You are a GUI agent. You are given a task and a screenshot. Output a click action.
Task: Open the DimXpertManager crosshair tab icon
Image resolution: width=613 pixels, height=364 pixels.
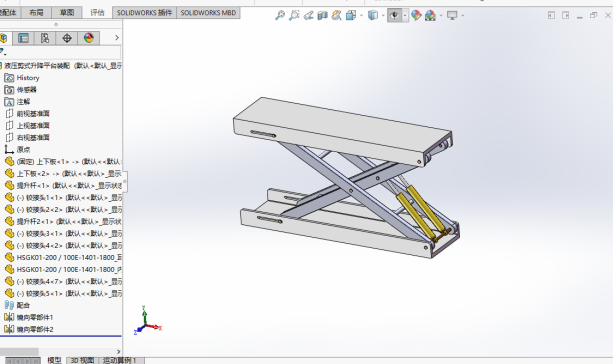(67, 38)
